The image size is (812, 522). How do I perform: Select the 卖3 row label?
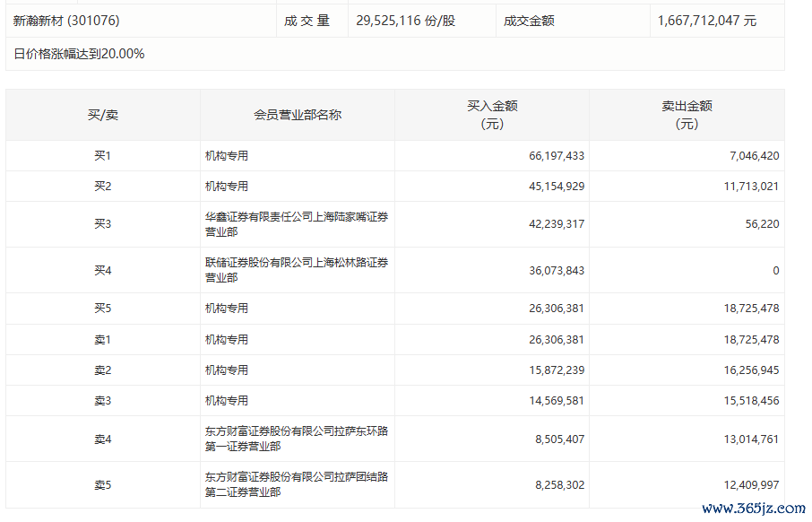coord(103,401)
